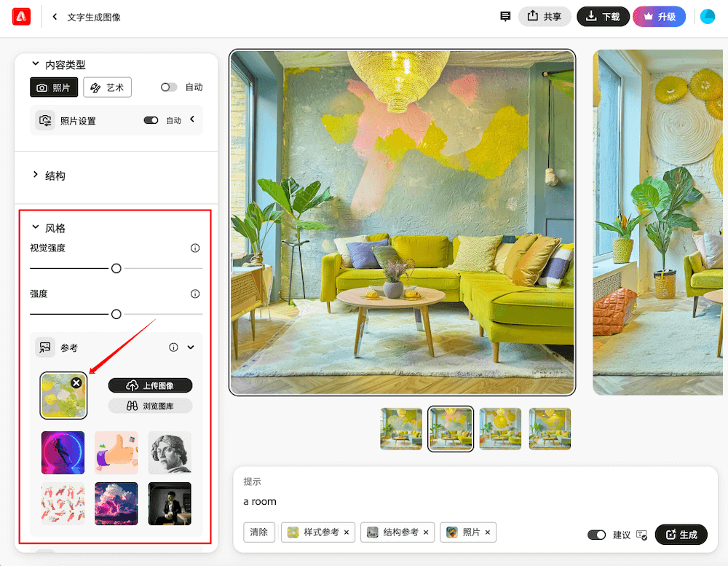The image size is (728, 566).
Task: Select the 照片 content type
Action: (54, 87)
